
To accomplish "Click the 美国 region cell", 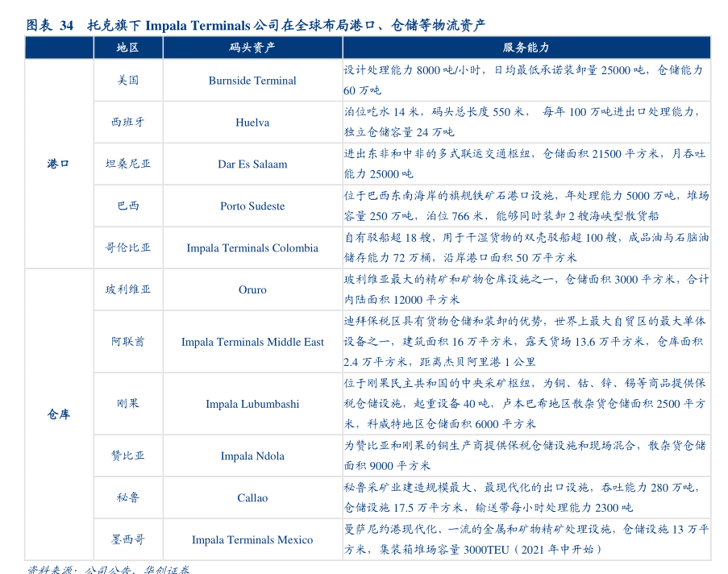I will point(127,81).
